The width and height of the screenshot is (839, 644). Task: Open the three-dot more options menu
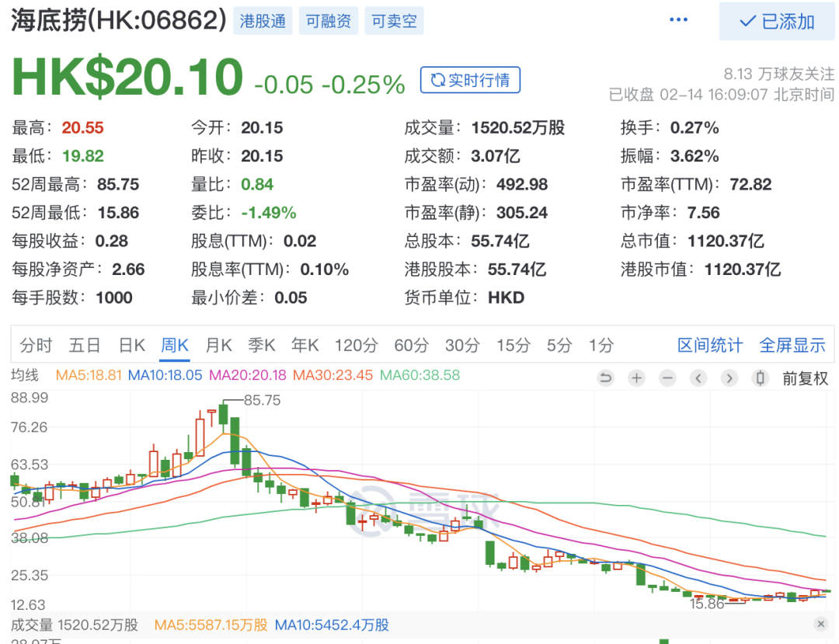[x=679, y=21]
